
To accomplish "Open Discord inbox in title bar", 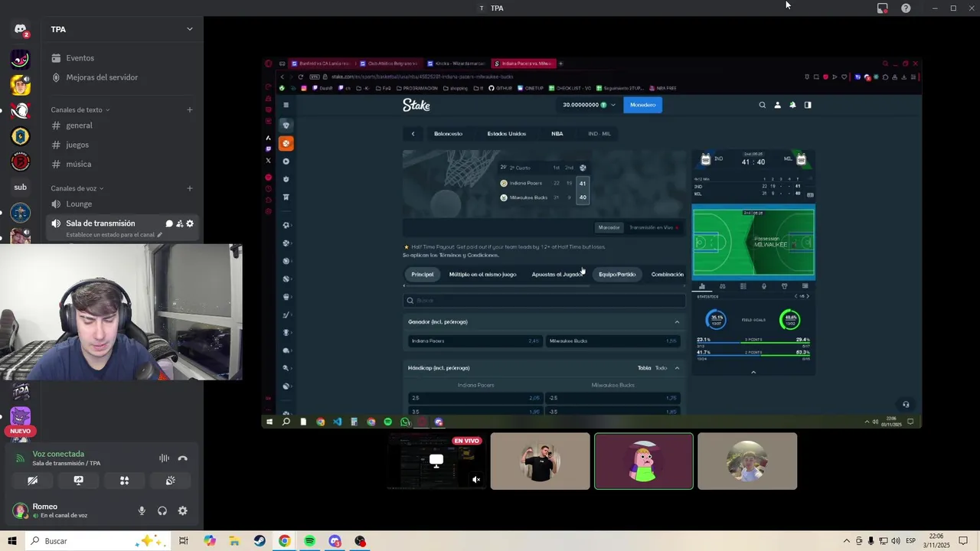I will pos(882,8).
